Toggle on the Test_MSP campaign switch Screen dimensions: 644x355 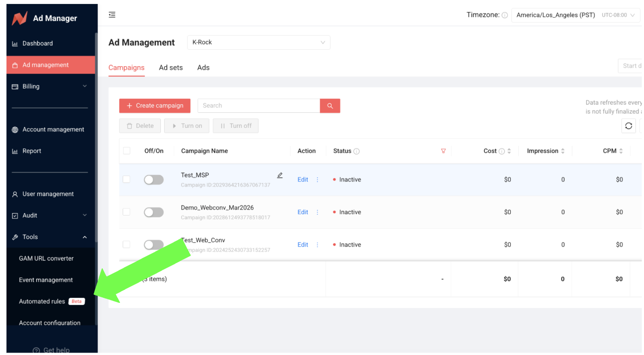[153, 180]
